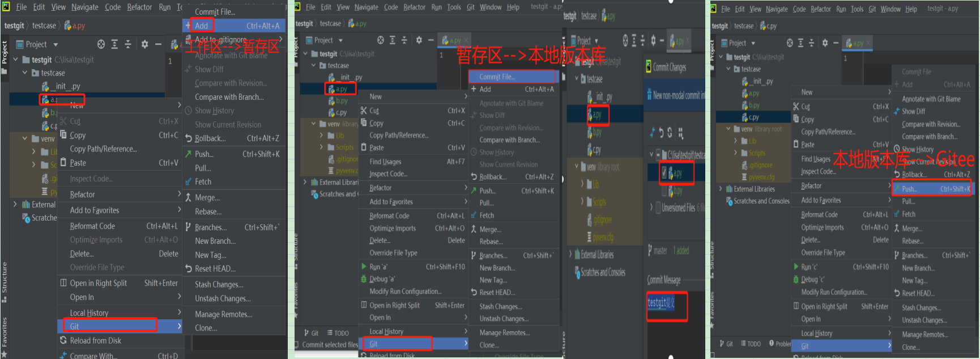The image size is (980, 359).
Task: Click Collapse All icon in the window showing 'Add to .gitignore'
Action: click(128, 44)
